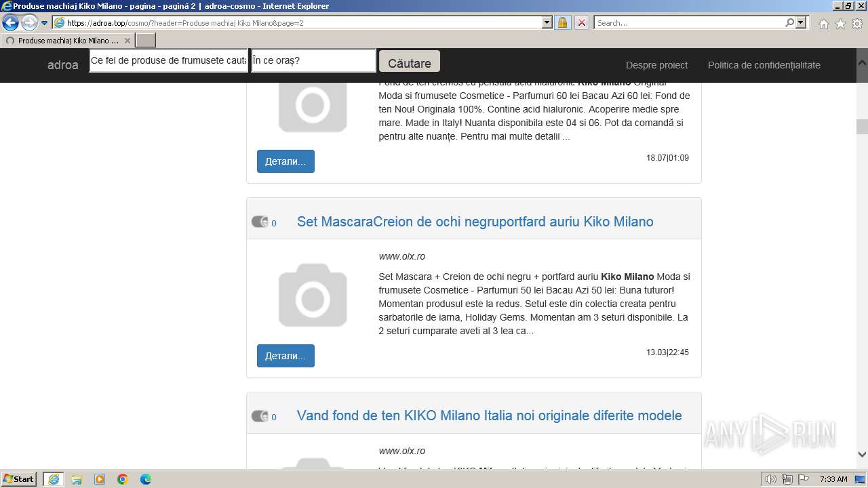The width and height of the screenshot is (868, 488).
Task: Open the security lock report icon
Action: [x=562, y=22]
